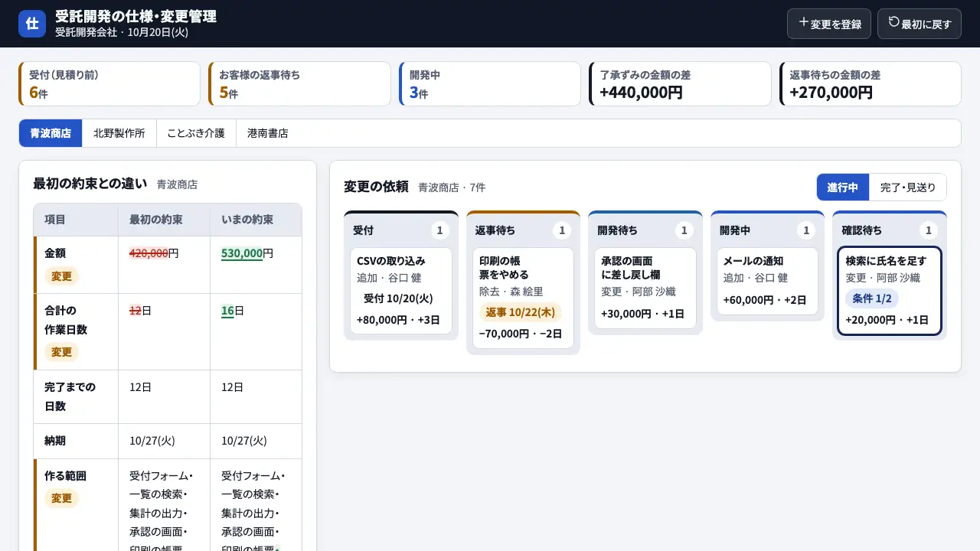
Task: Open the 印刷の帳票をやめる request card
Action: (523, 298)
